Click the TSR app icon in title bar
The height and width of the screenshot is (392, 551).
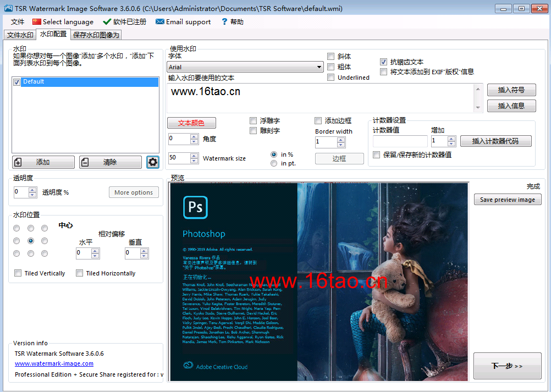(8, 8)
